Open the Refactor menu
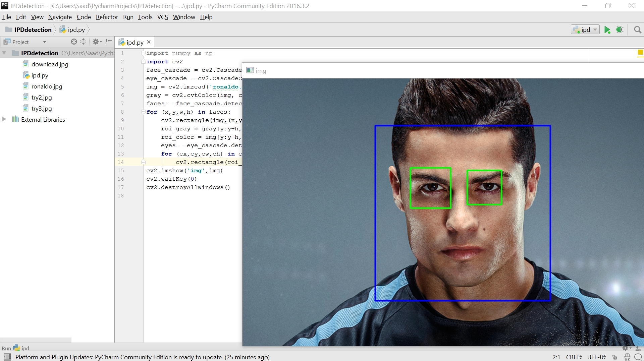 (x=107, y=17)
